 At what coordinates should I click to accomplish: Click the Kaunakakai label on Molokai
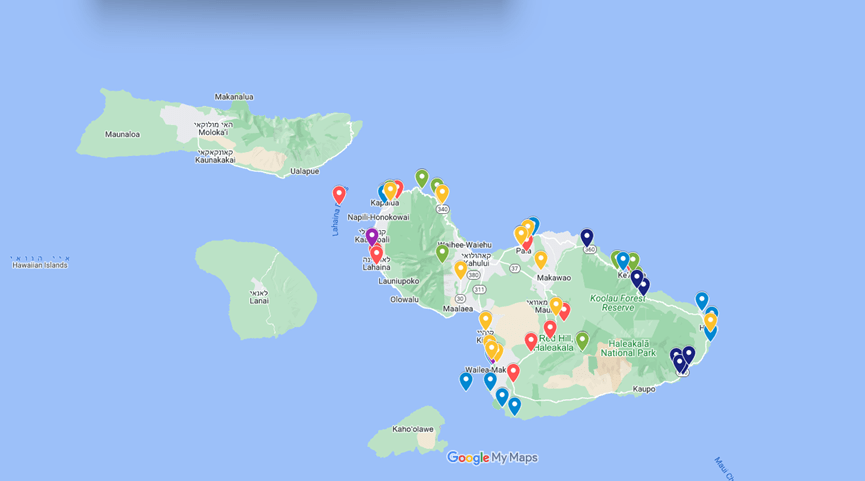click(x=214, y=159)
